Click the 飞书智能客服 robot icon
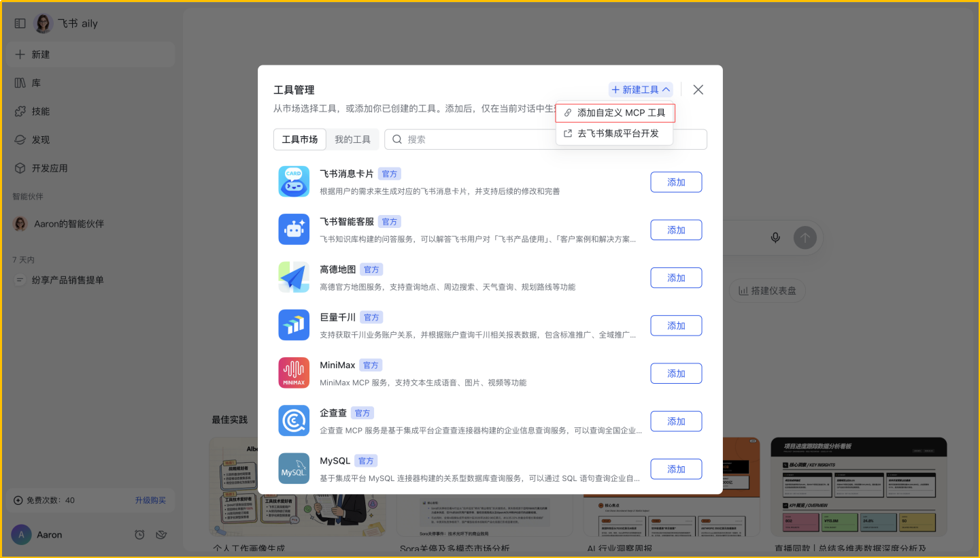The height and width of the screenshot is (558, 980). tap(294, 229)
